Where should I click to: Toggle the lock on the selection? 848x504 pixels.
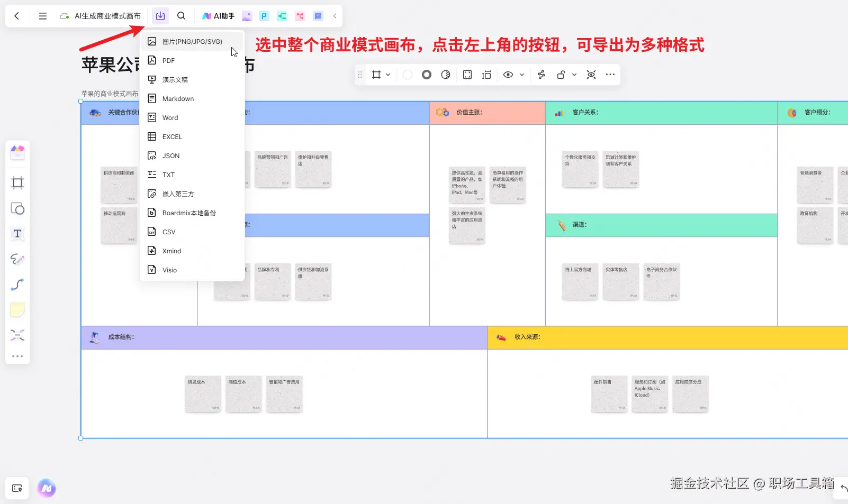(x=561, y=75)
